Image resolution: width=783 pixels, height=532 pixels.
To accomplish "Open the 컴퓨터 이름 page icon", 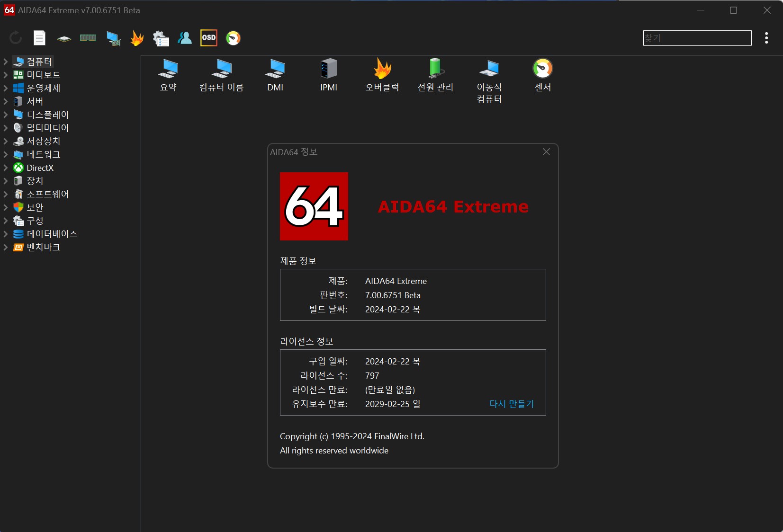I will click(x=222, y=76).
